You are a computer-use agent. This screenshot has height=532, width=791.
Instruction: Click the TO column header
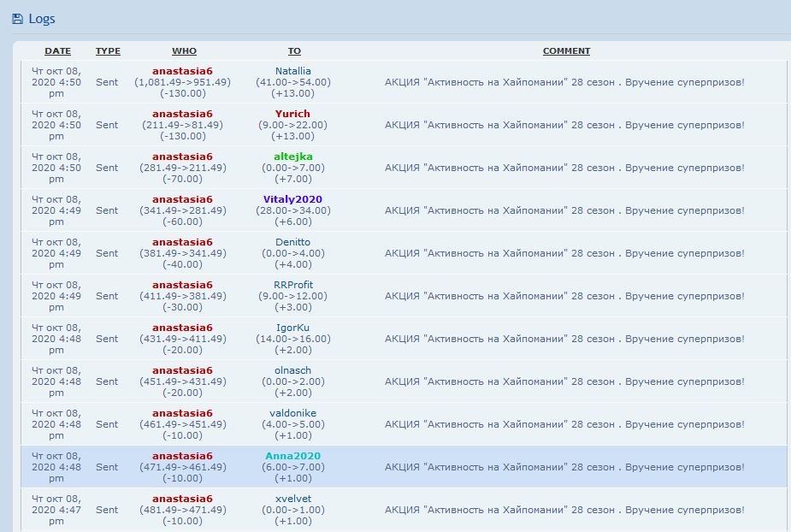[294, 51]
